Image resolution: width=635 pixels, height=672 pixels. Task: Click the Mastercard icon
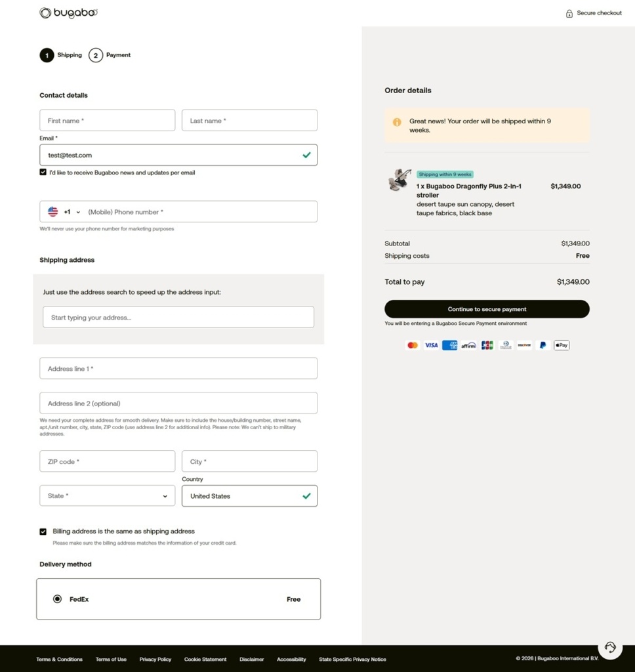[413, 345]
